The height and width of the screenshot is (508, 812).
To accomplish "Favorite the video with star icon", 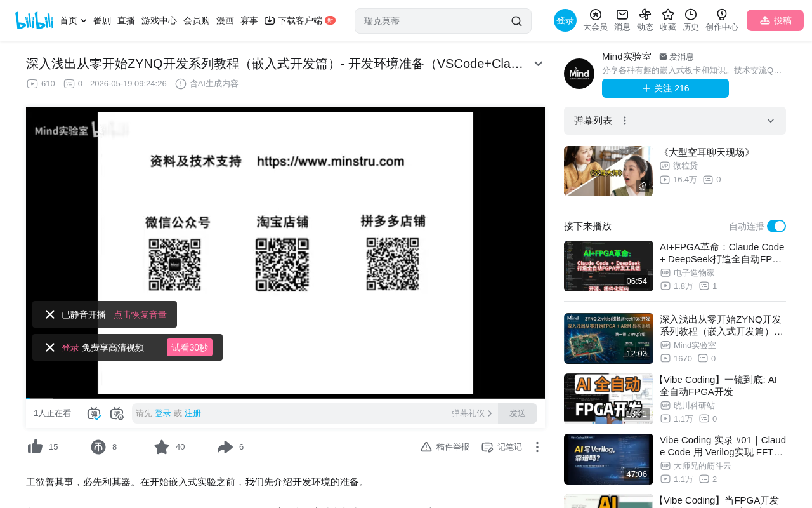I will (162, 447).
